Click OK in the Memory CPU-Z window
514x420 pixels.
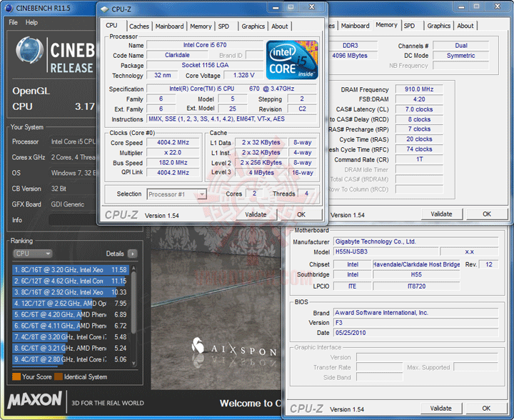tap(486, 214)
